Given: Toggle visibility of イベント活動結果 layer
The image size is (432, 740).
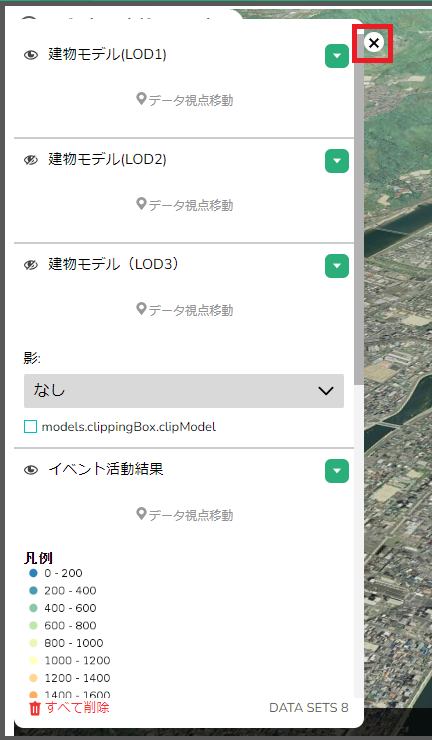Looking at the screenshot, I should (x=31, y=470).
